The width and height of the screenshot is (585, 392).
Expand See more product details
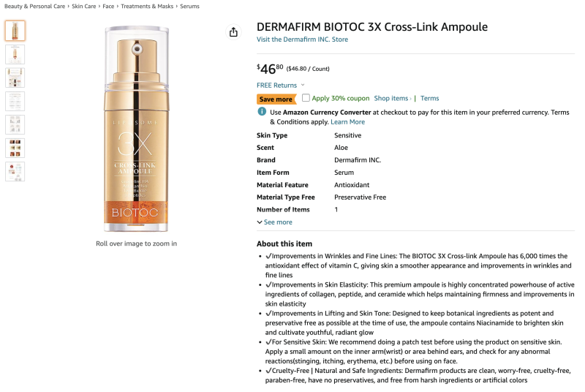tap(274, 222)
